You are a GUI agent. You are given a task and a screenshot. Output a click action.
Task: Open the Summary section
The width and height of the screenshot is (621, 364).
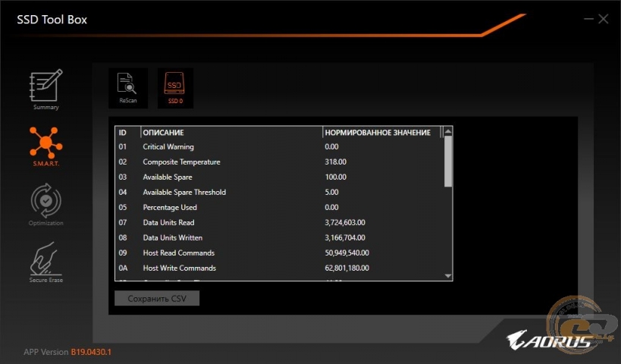tap(46, 89)
